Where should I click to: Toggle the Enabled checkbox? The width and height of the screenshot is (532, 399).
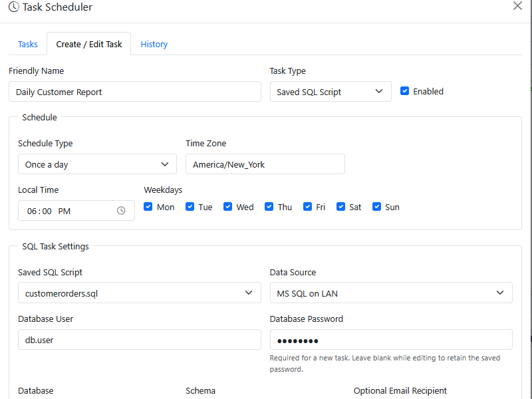coord(404,91)
